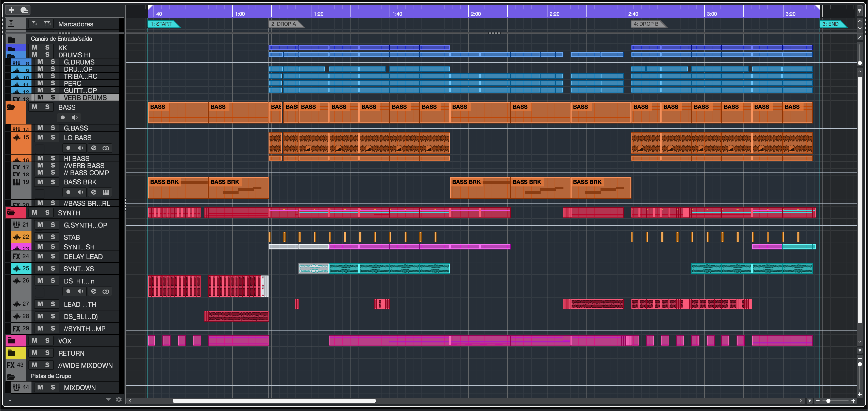Viewport: 868px width, 411px height.
Task: Mute the PERC track
Action: click(x=40, y=83)
